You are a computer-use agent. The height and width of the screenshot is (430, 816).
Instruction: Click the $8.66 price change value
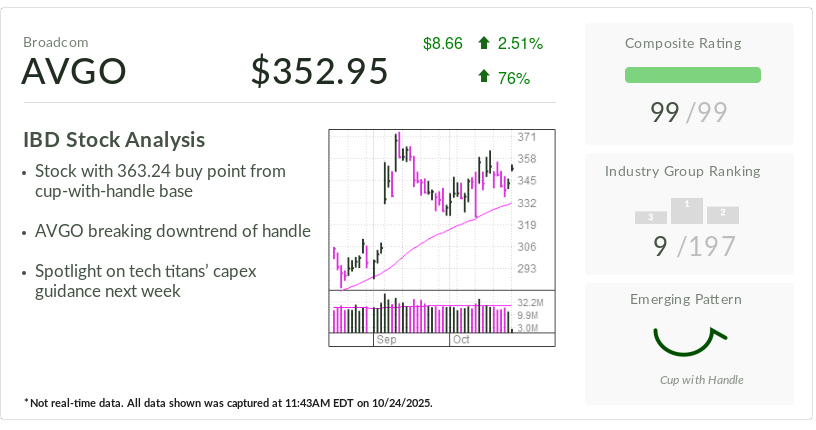pyautogui.click(x=443, y=43)
